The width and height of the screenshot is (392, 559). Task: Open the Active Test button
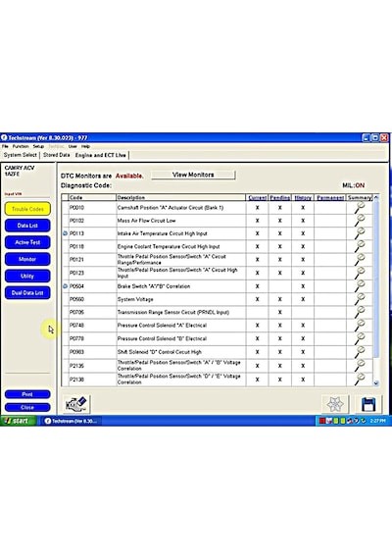pyautogui.click(x=27, y=242)
